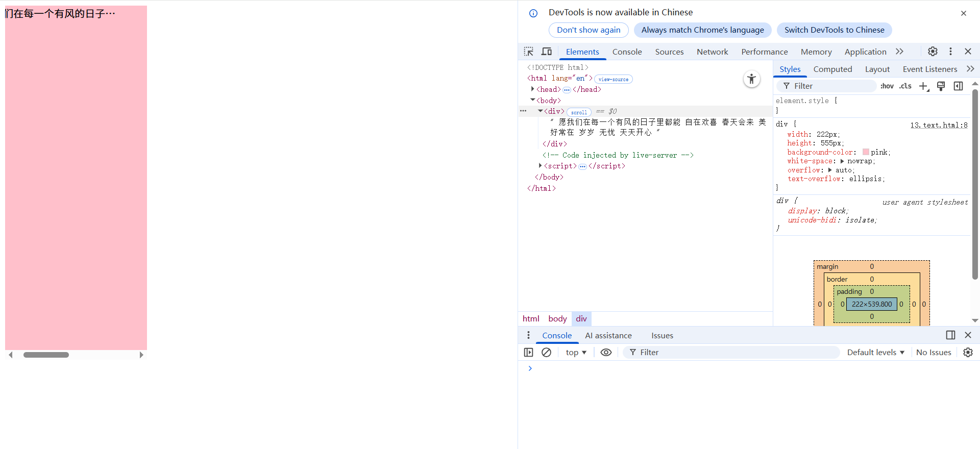Image resolution: width=980 pixels, height=449 pixels.
Task: Select html in the breadcrumb
Action: coord(531,318)
